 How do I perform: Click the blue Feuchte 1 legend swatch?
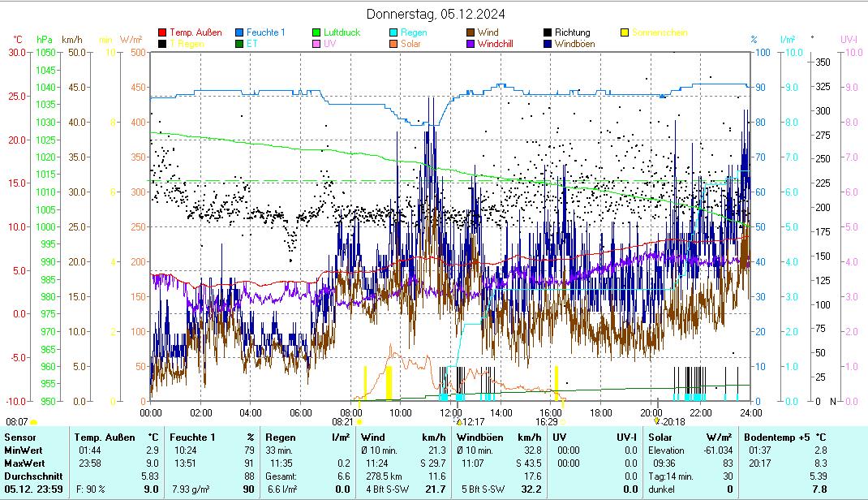(x=239, y=32)
